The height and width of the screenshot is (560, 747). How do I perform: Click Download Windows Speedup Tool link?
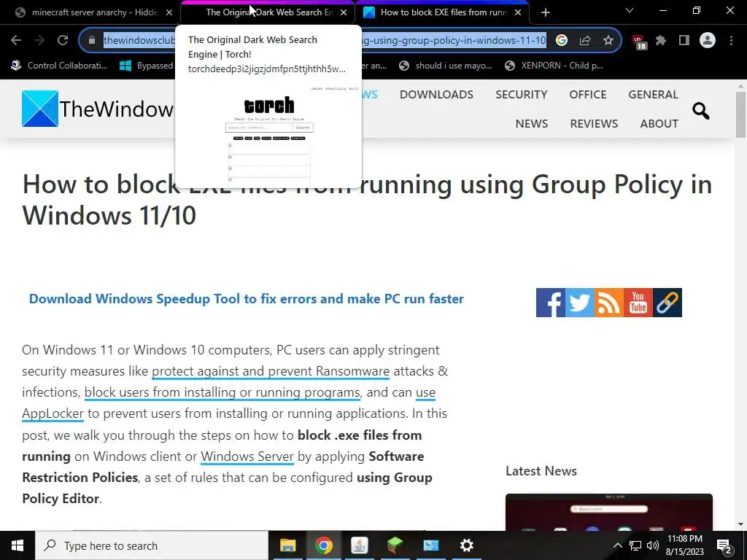pyautogui.click(x=247, y=298)
